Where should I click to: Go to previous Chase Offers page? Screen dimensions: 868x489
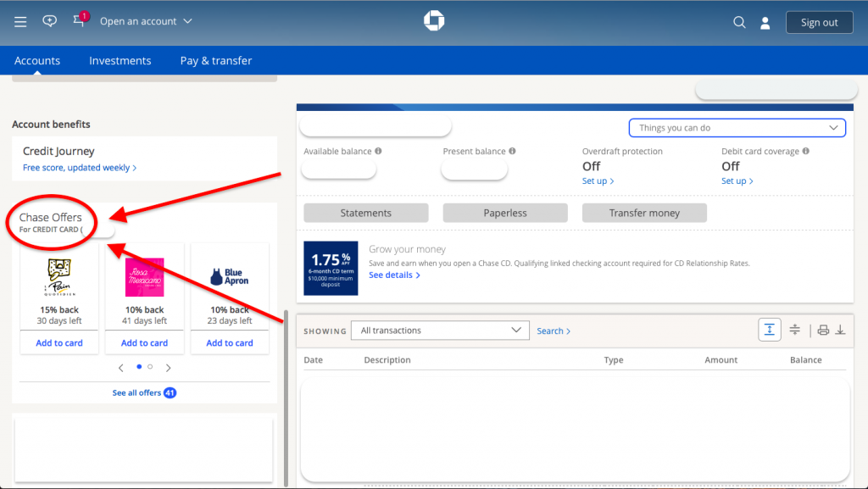click(120, 368)
